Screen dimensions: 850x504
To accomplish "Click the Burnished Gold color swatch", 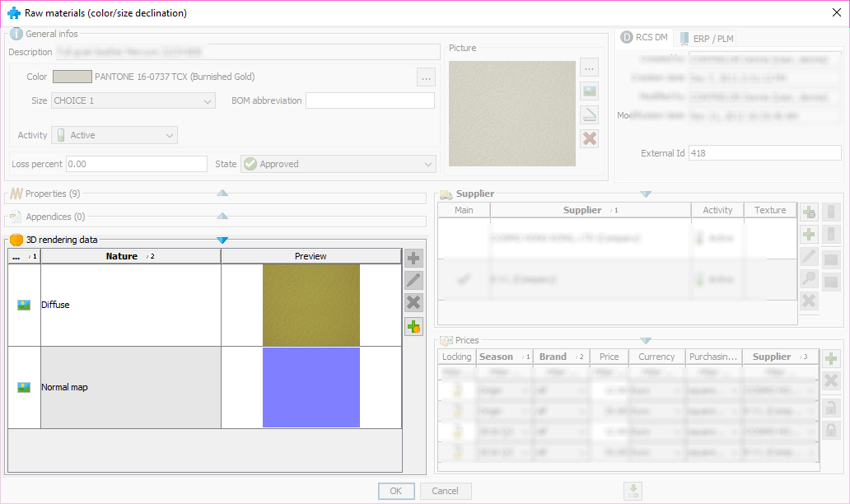I will click(x=72, y=77).
